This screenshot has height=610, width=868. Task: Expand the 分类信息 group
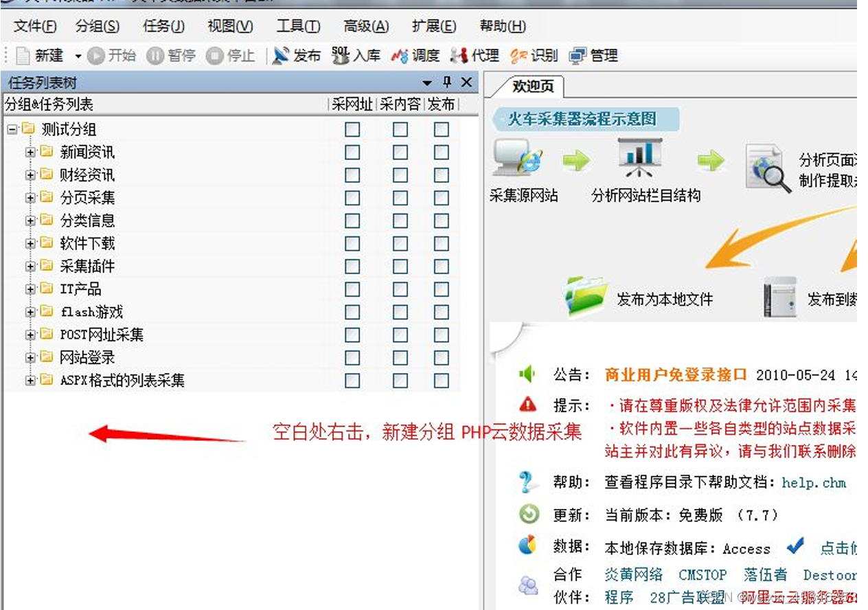point(30,221)
